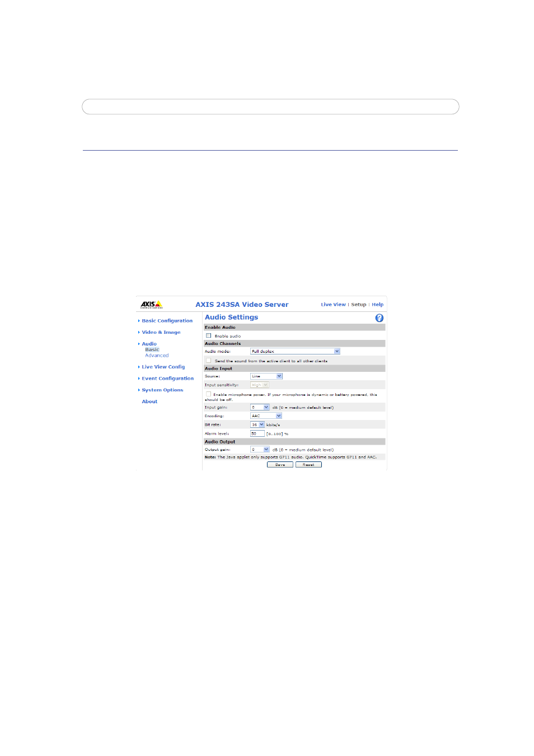This screenshot has width=534, height=756.
Task: Select the Advanced audio submenu
Action: (157, 356)
